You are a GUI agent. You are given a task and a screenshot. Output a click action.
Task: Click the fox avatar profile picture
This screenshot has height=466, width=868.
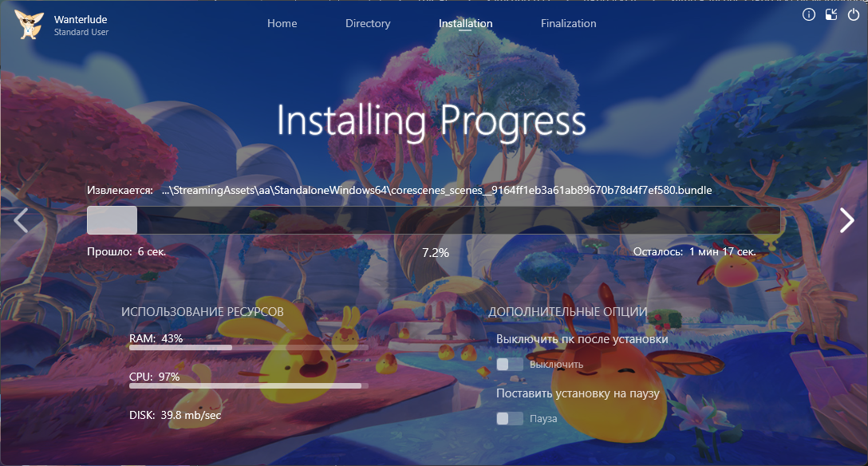[x=28, y=25]
